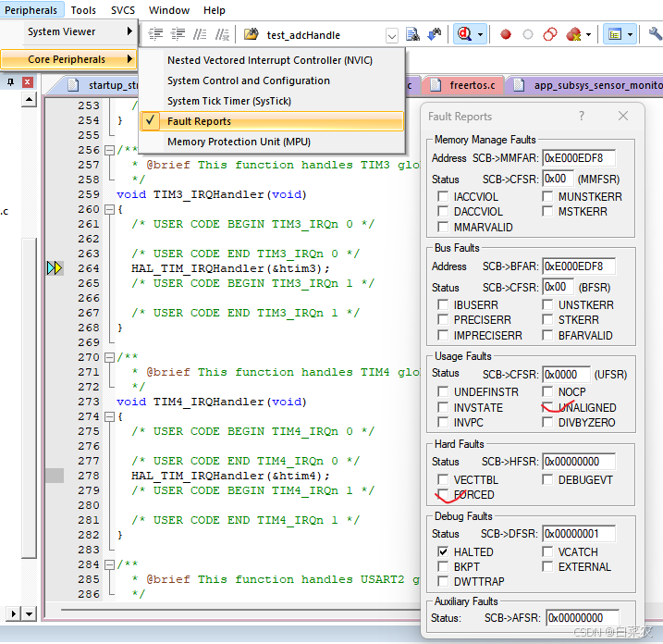Collapse the function body at line 274
The height and width of the screenshot is (644, 663).
tap(109, 416)
